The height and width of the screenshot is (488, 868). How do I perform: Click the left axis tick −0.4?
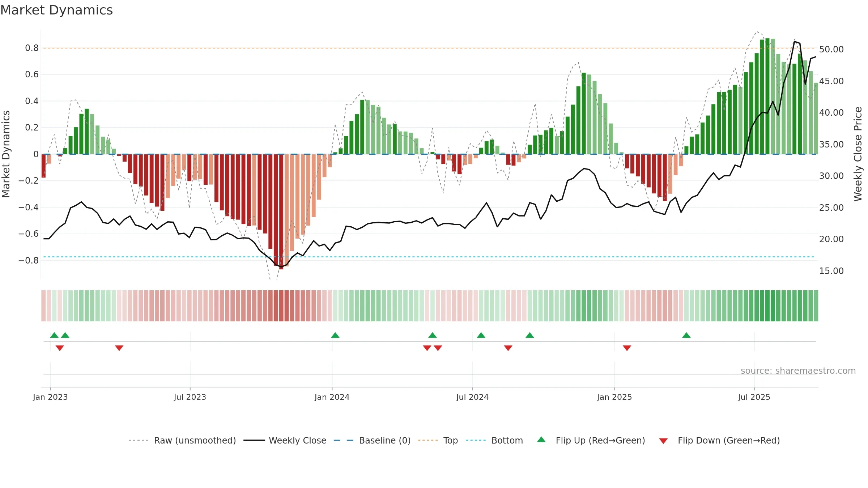pyautogui.click(x=29, y=207)
